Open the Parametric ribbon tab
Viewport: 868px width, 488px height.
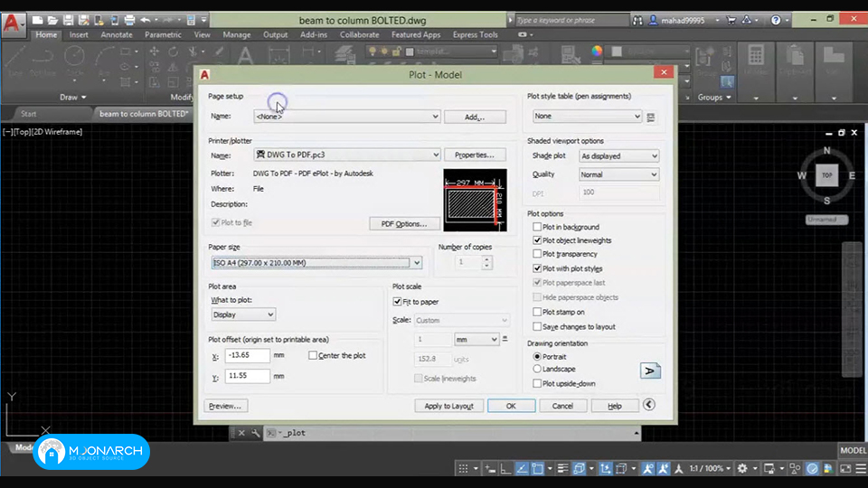click(163, 35)
